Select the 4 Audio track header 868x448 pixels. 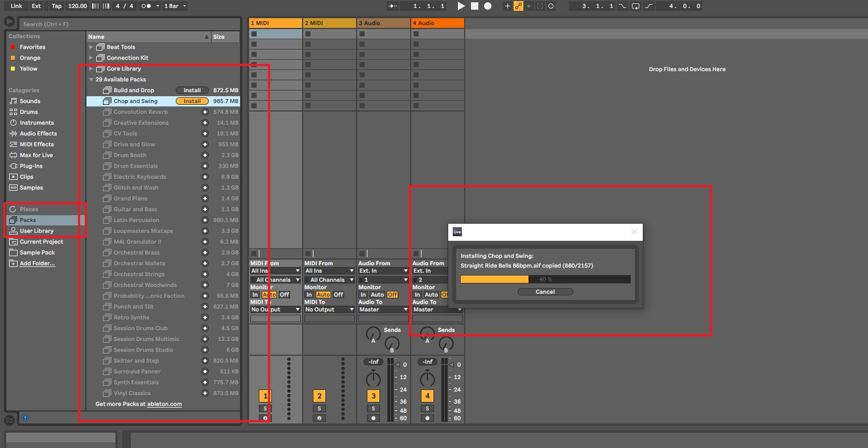click(438, 23)
